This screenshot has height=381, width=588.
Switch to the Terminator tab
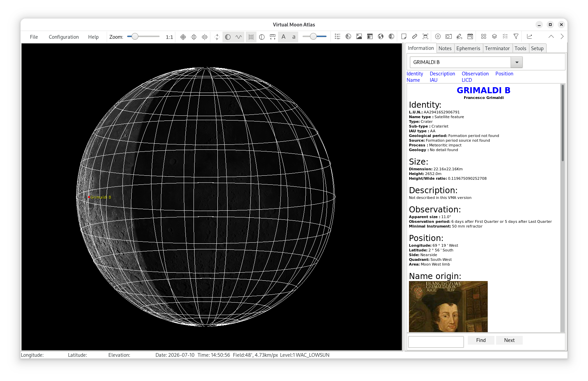point(497,48)
